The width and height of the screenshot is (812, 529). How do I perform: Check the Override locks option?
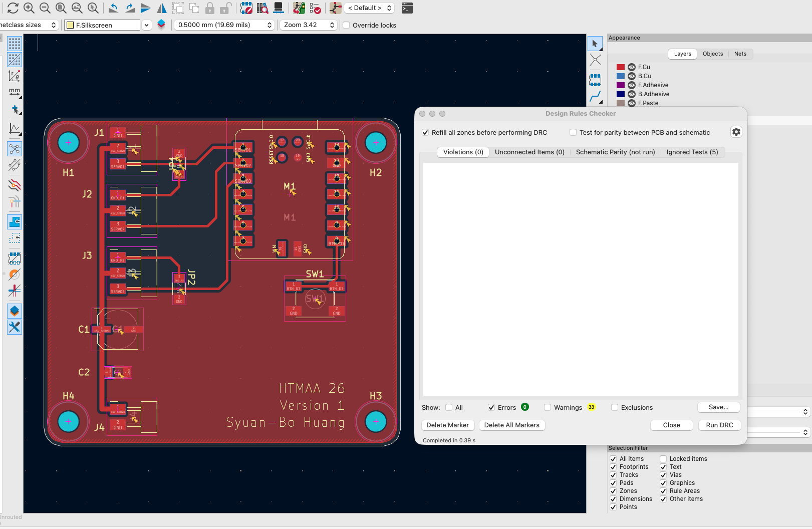[x=346, y=25]
